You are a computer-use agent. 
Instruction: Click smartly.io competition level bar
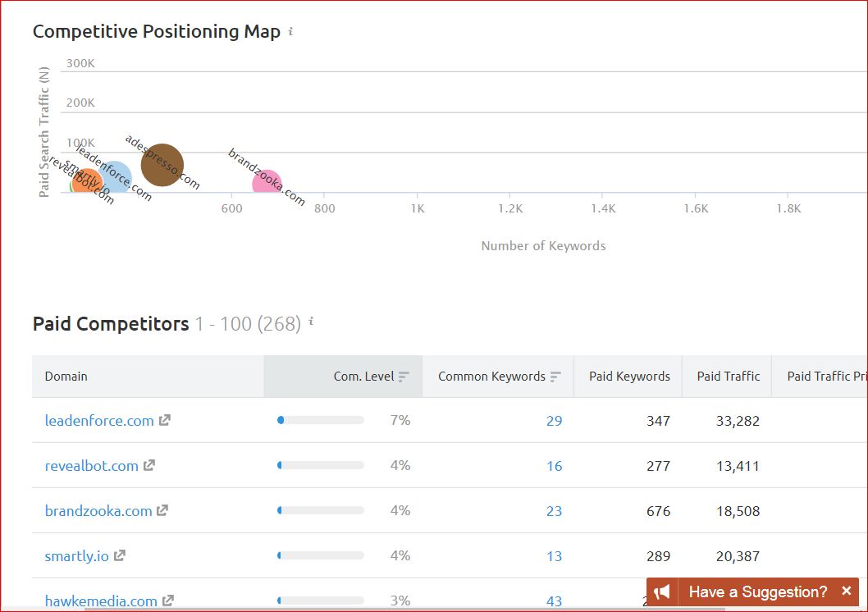(x=321, y=555)
